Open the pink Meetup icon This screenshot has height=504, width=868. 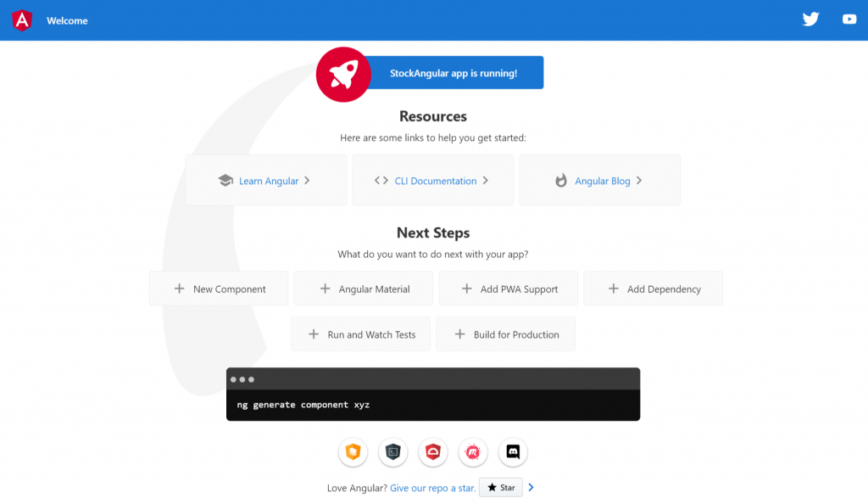[473, 452]
